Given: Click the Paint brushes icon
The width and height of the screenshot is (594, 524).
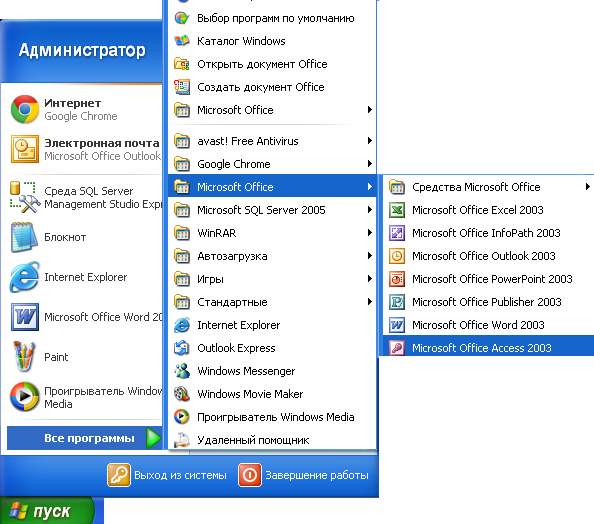Looking at the screenshot, I should [x=24, y=356].
